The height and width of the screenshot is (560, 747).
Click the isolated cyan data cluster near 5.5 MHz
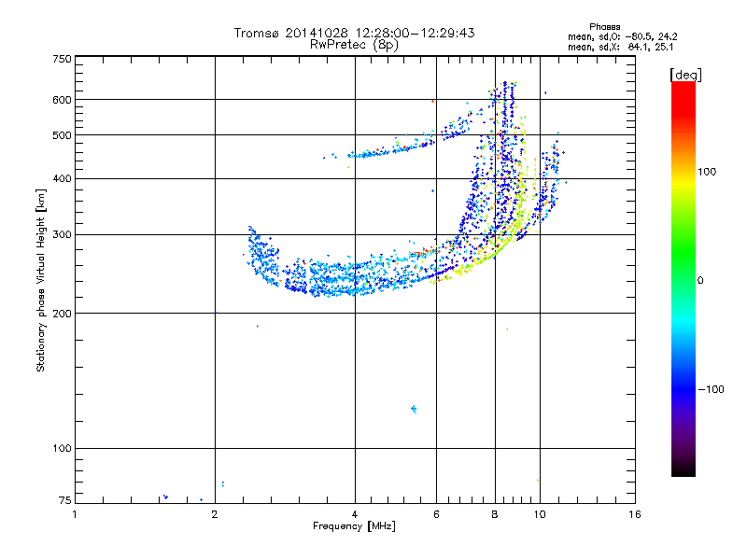point(414,409)
